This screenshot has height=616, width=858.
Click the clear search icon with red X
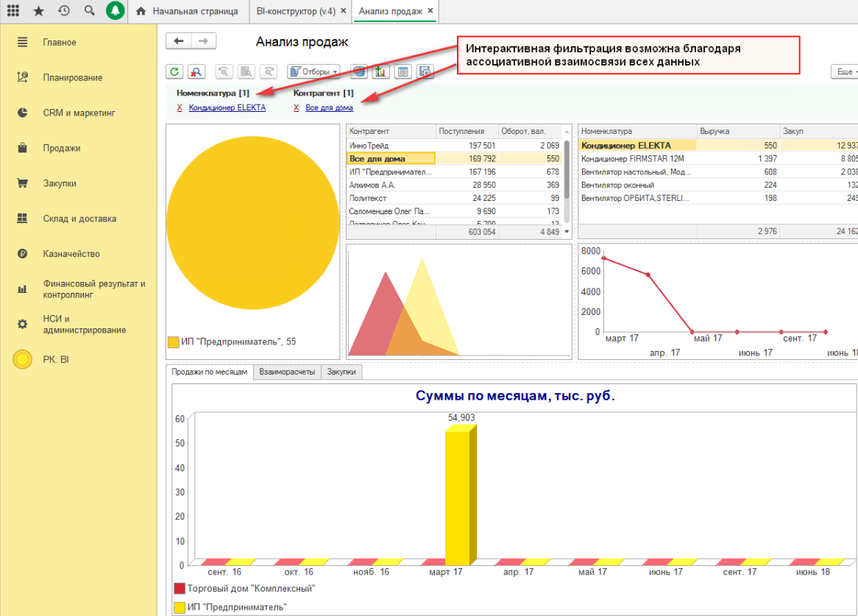click(196, 71)
